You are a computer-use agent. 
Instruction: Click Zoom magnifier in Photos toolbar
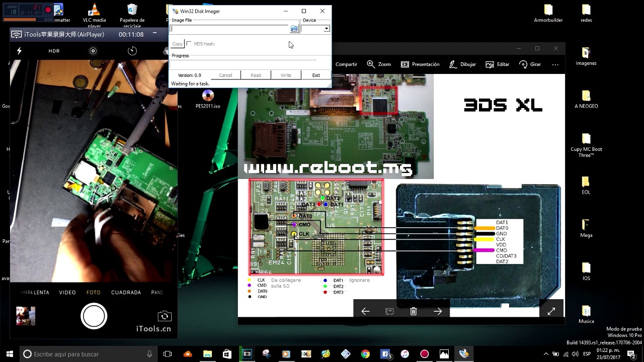pos(379,64)
